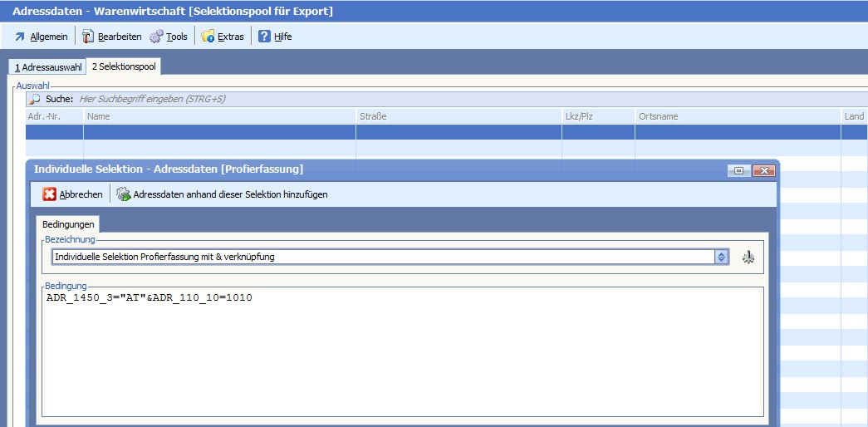Sort by the Adr.-Nr. column header

(54, 116)
